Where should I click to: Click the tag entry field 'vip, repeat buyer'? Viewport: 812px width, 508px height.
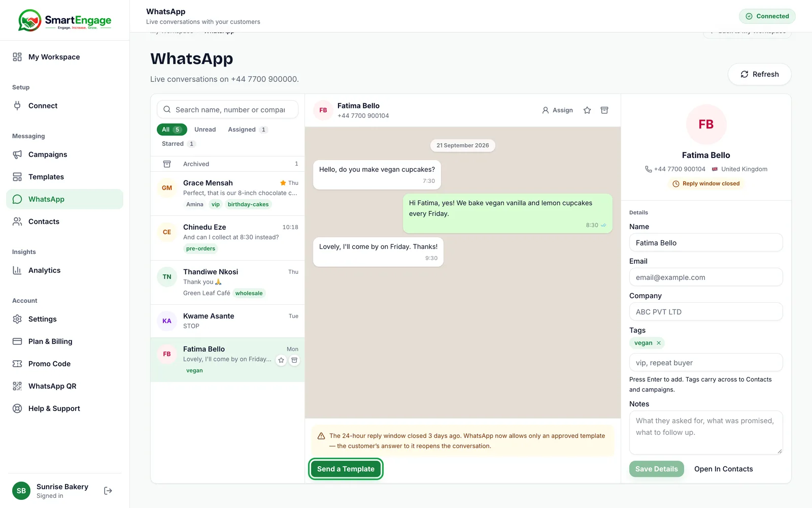pos(706,363)
